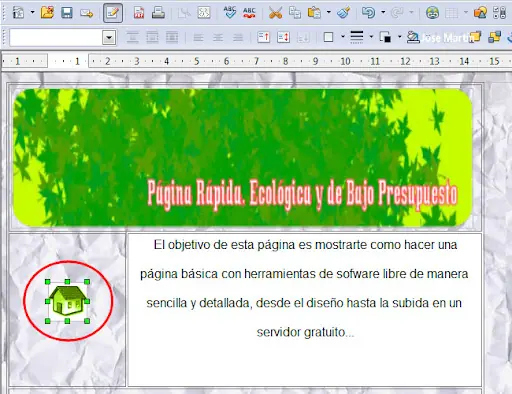The height and width of the screenshot is (394, 512).
Task: Center the object horizontally
Action: click(x=218, y=37)
